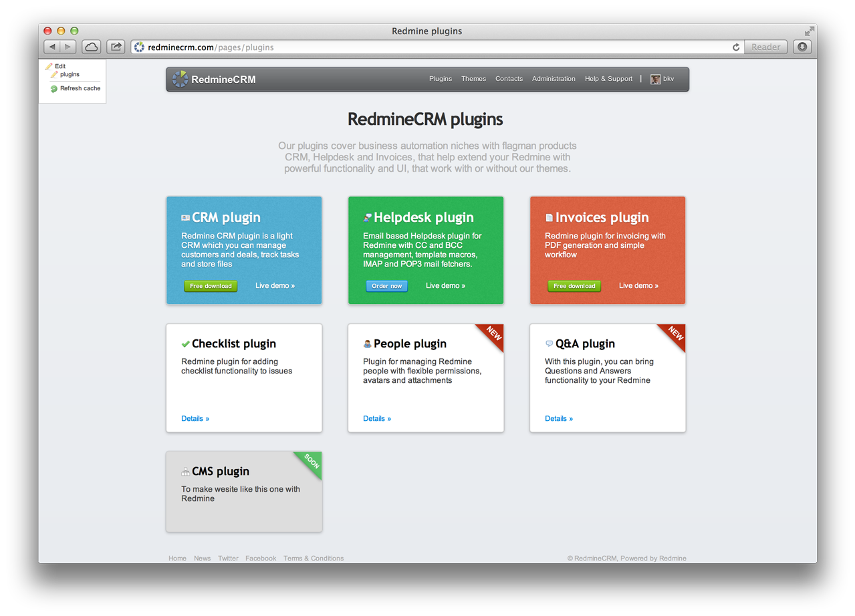Click the Order now button
The width and height of the screenshot is (855, 616).
387,286
